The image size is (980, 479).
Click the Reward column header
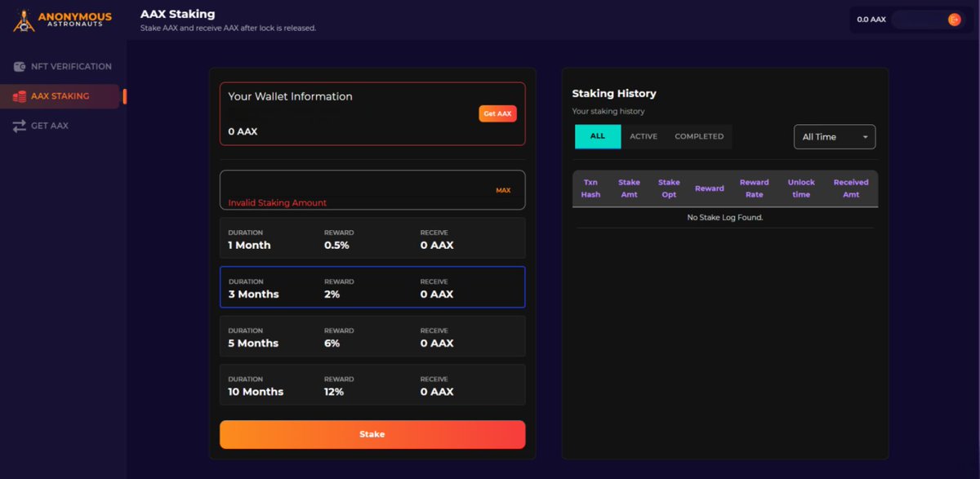coord(709,188)
